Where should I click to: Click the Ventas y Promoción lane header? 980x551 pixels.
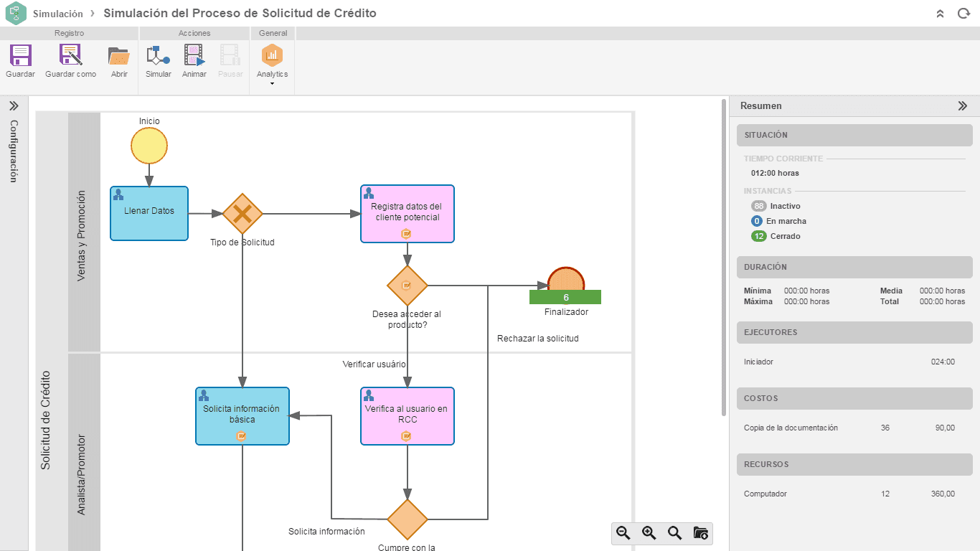click(x=84, y=232)
